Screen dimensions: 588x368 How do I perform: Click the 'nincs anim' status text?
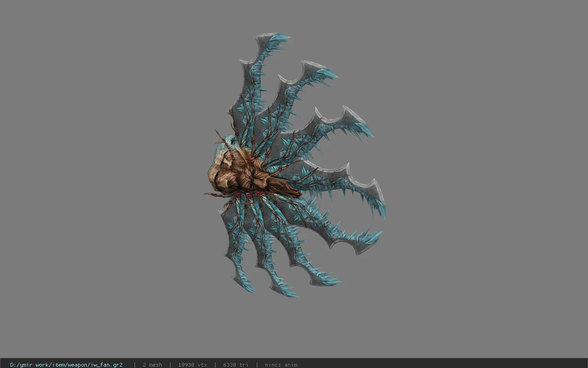281,365
